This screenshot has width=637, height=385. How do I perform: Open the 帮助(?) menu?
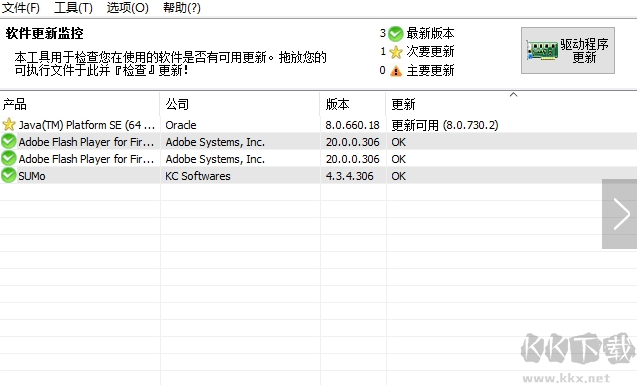(x=182, y=8)
